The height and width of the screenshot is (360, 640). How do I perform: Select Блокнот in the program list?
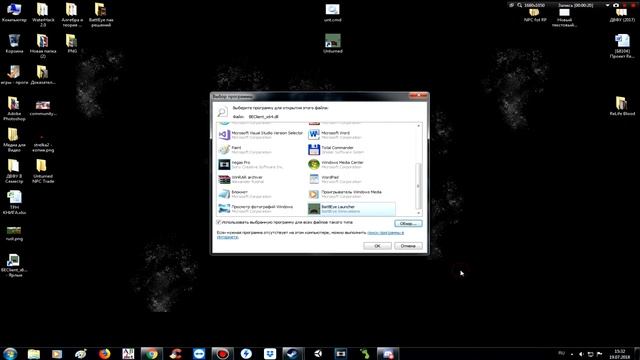261,194
